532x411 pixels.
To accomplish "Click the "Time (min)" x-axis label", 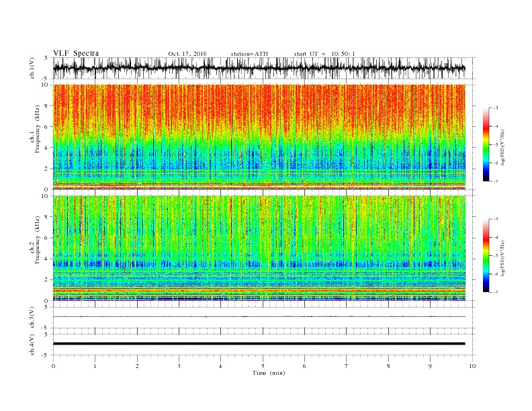I will pos(269,373).
